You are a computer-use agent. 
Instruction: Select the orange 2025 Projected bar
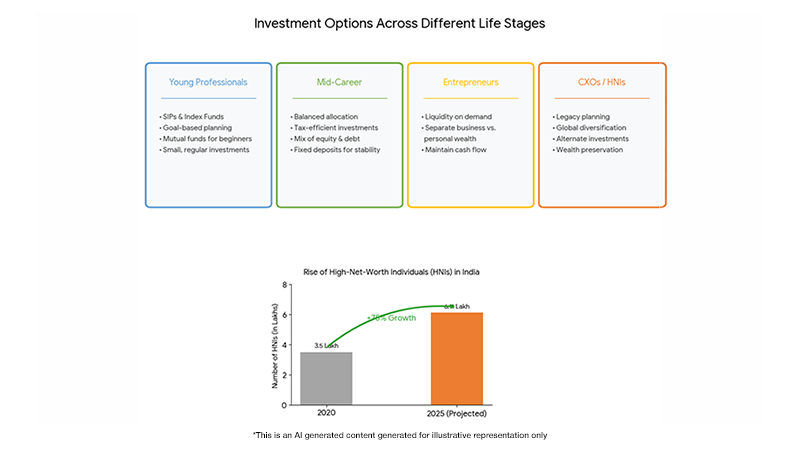[x=456, y=358]
